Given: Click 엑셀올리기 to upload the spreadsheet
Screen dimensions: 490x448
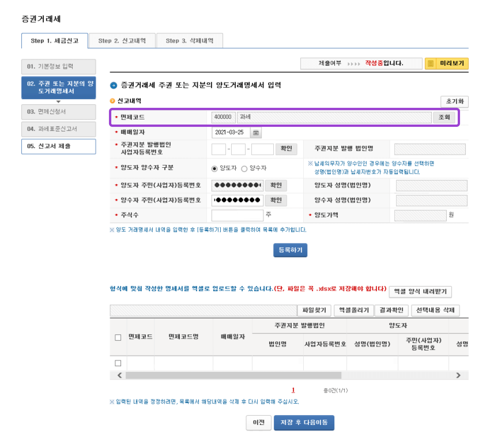Looking at the screenshot, I should click(353, 310).
